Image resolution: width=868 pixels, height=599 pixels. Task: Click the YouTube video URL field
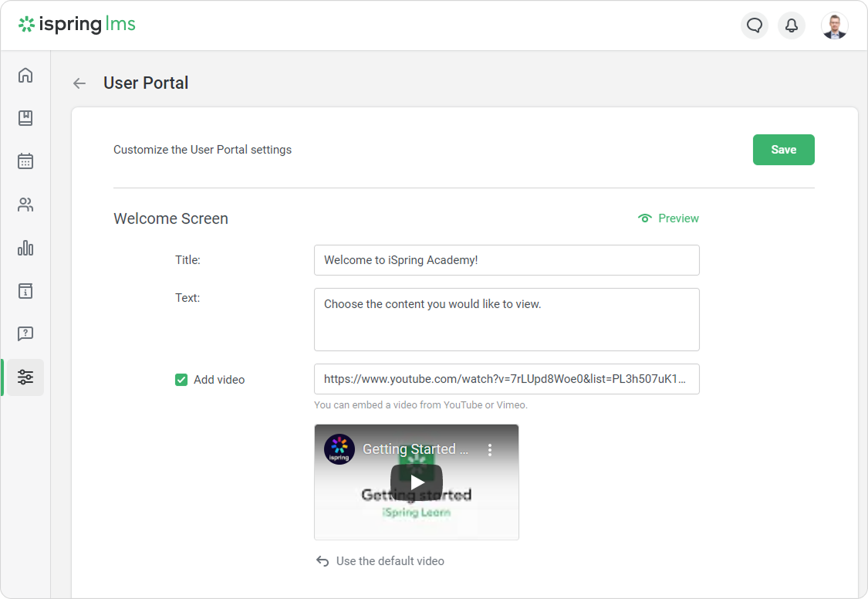pyautogui.click(x=506, y=379)
